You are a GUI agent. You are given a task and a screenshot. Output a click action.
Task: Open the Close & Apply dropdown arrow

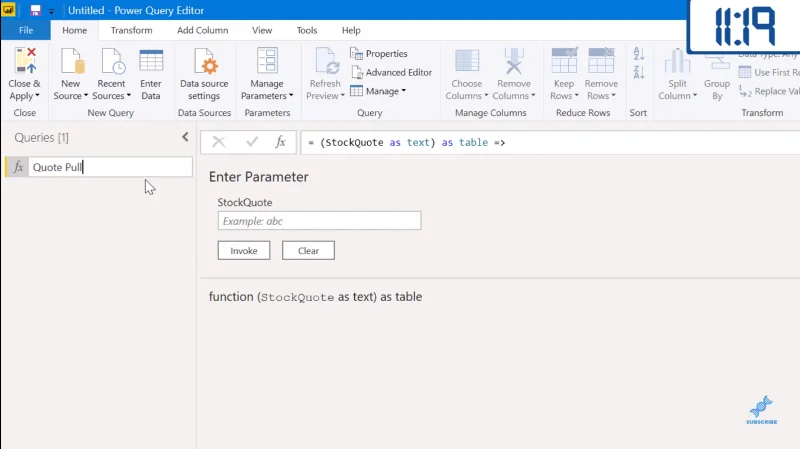(x=37, y=96)
